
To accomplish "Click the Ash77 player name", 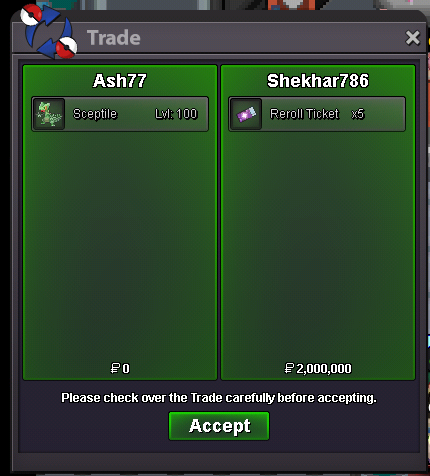I will point(120,81).
